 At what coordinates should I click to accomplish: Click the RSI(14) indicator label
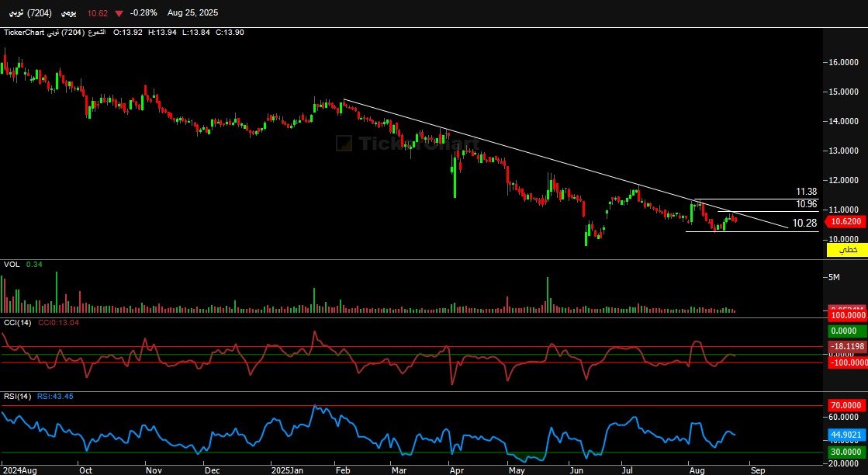click(18, 397)
